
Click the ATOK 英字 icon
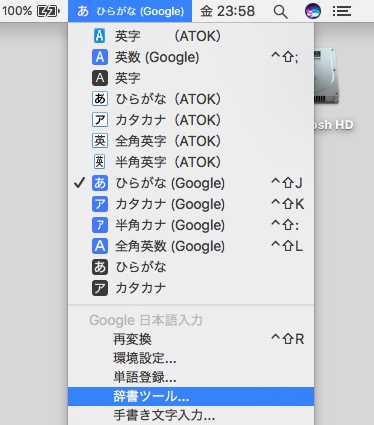(x=100, y=36)
